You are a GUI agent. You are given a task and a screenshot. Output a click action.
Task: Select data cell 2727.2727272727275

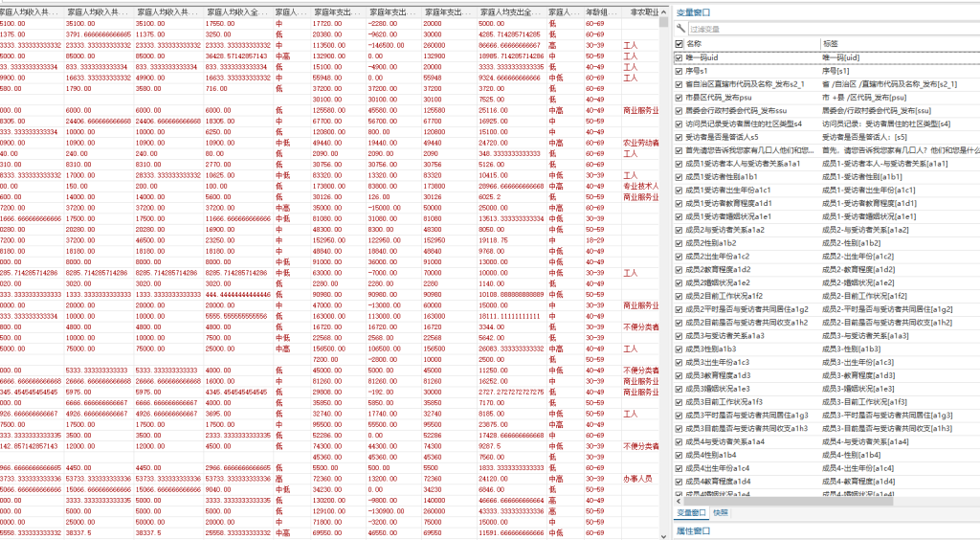click(x=511, y=392)
